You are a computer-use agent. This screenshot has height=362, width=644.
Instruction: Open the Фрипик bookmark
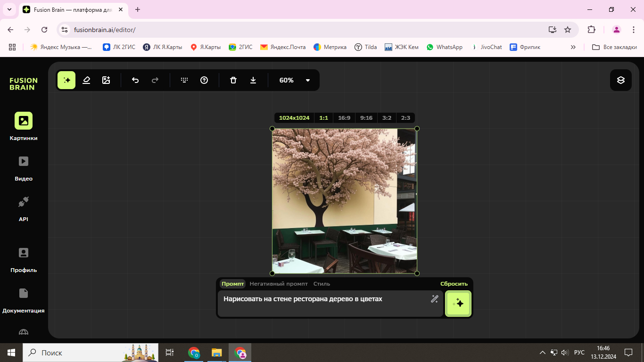(525, 47)
